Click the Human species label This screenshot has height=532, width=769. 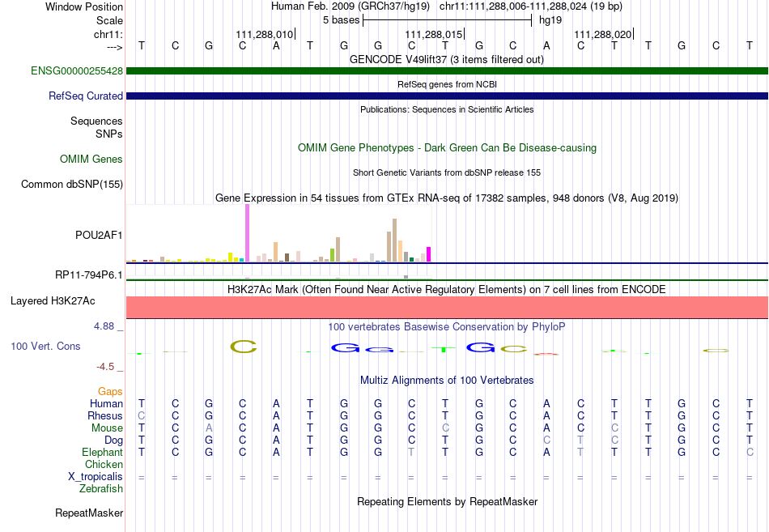106,403
